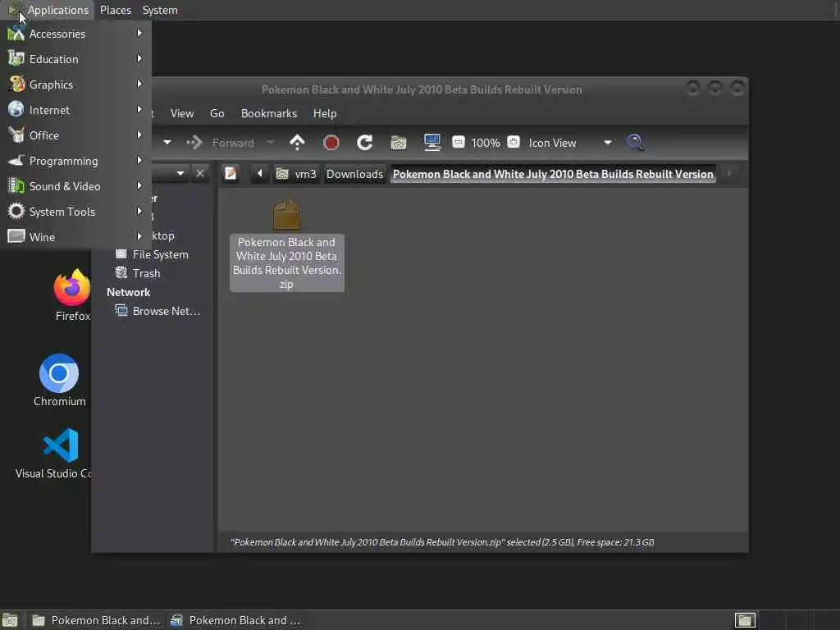Open the Office submenu
840x630 pixels.
tap(75, 135)
